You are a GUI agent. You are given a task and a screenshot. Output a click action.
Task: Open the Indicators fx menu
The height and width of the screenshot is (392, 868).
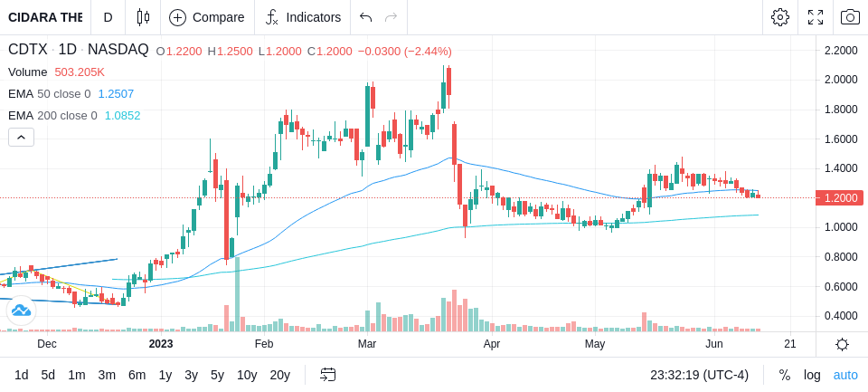click(x=272, y=17)
